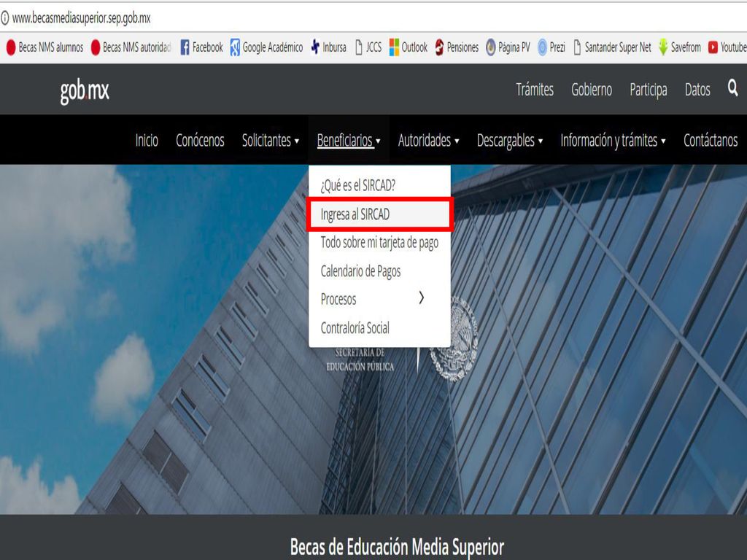Open the Savefrom bookmark
This screenshot has height=560, width=747.
[680, 47]
